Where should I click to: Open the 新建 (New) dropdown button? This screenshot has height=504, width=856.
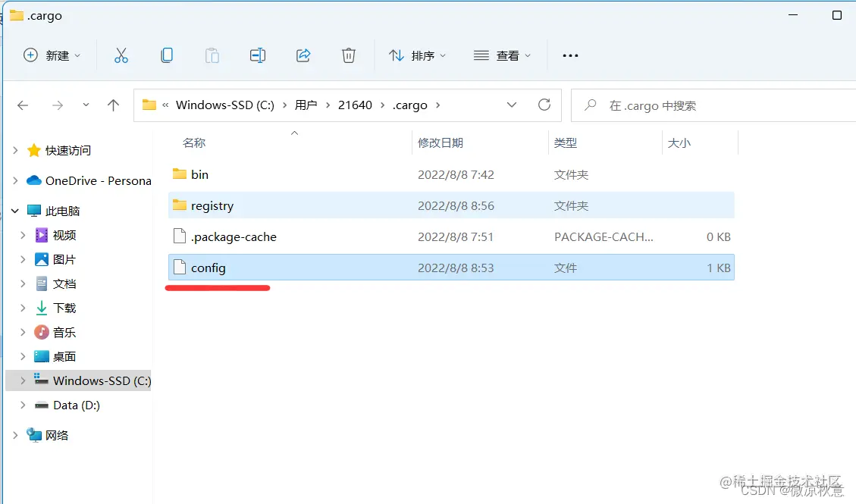tap(52, 55)
